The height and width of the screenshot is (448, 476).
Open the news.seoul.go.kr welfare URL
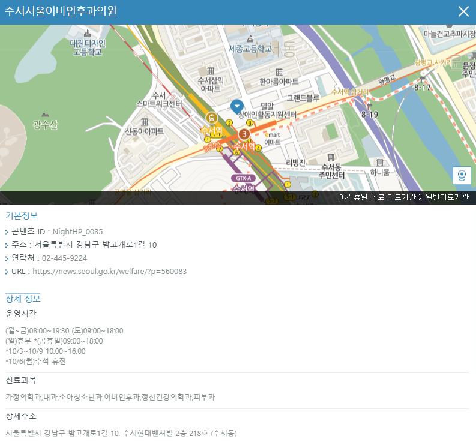coord(110,272)
